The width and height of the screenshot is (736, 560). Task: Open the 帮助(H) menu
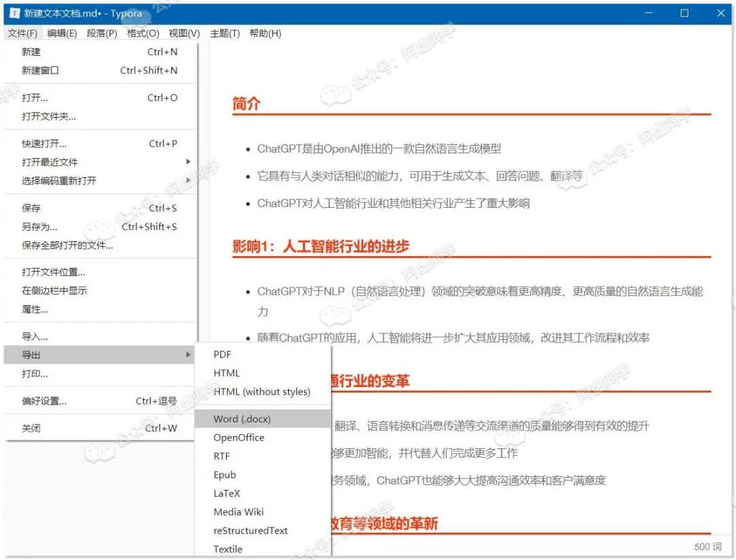click(x=265, y=33)
